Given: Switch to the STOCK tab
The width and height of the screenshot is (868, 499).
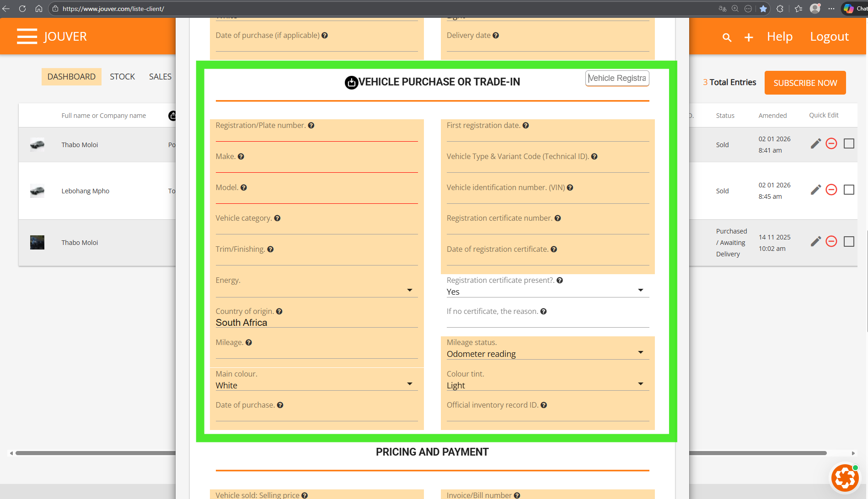Looking at the screenshot, I should [x=122, y=77].
